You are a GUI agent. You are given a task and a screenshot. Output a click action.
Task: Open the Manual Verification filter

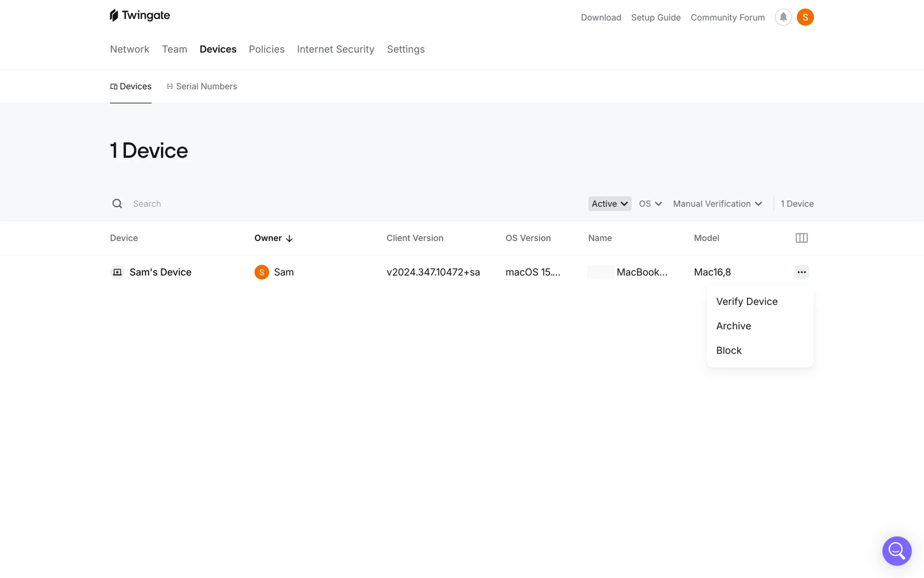[717, 204]
